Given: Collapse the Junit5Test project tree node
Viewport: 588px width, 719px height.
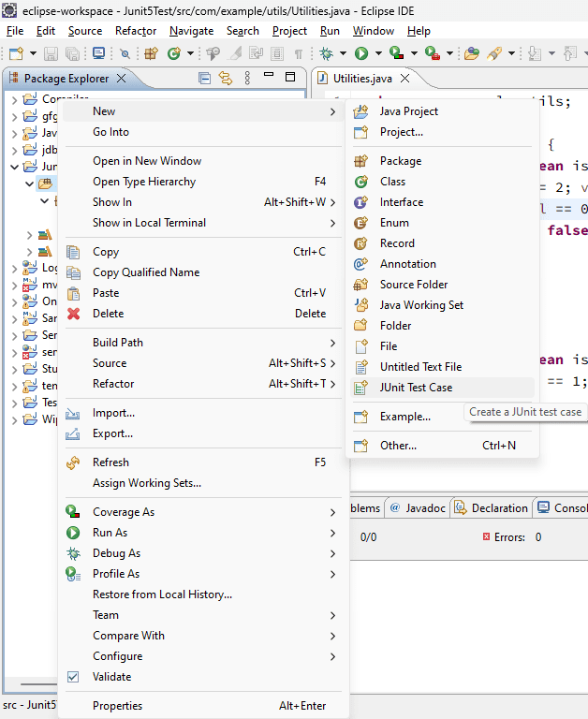Looking at the screenshot, I should 15,167.
